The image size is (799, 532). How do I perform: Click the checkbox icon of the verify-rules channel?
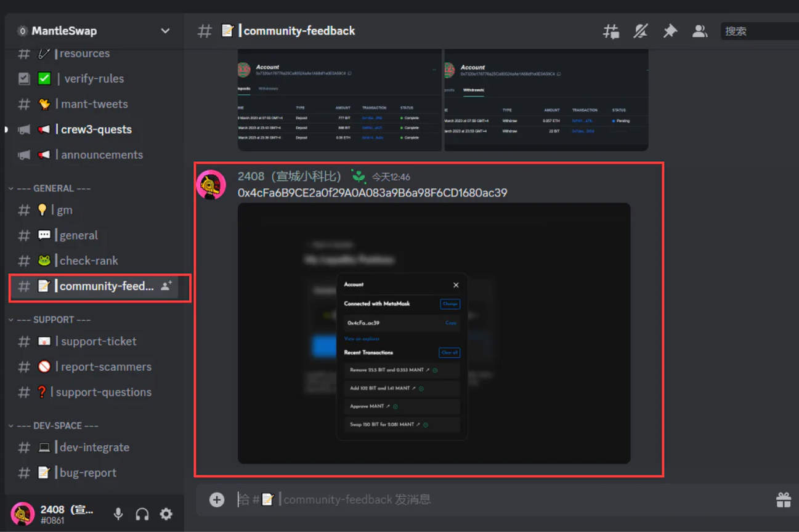click(x=23, y=79)
